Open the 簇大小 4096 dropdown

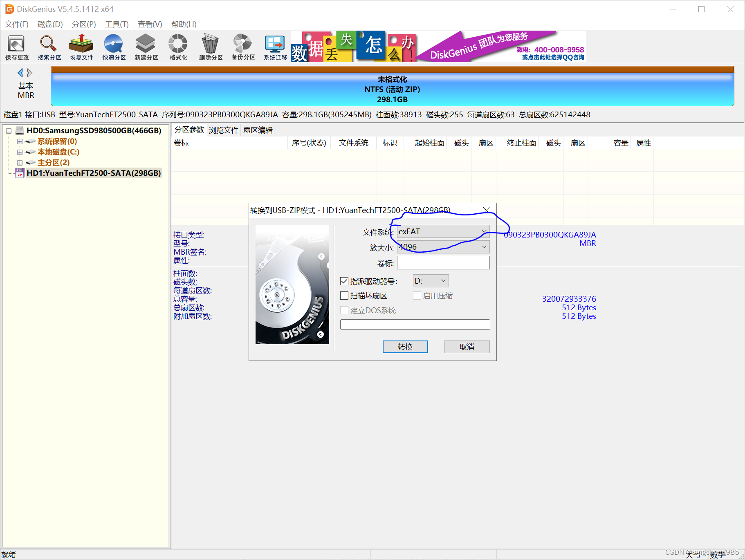tap(443, 247)
